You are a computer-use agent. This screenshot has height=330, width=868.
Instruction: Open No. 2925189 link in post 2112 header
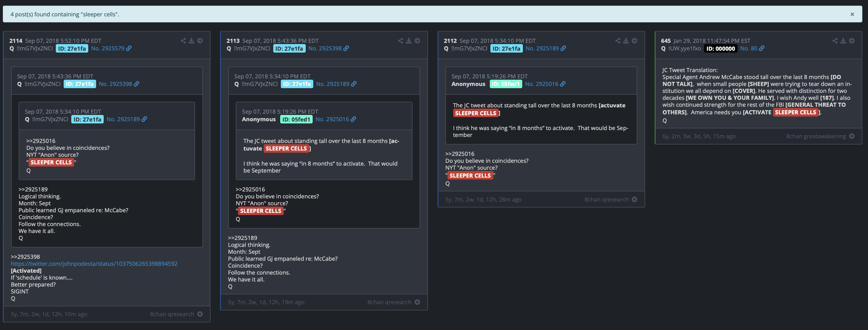pyautogui.click(x=542, y=48)
